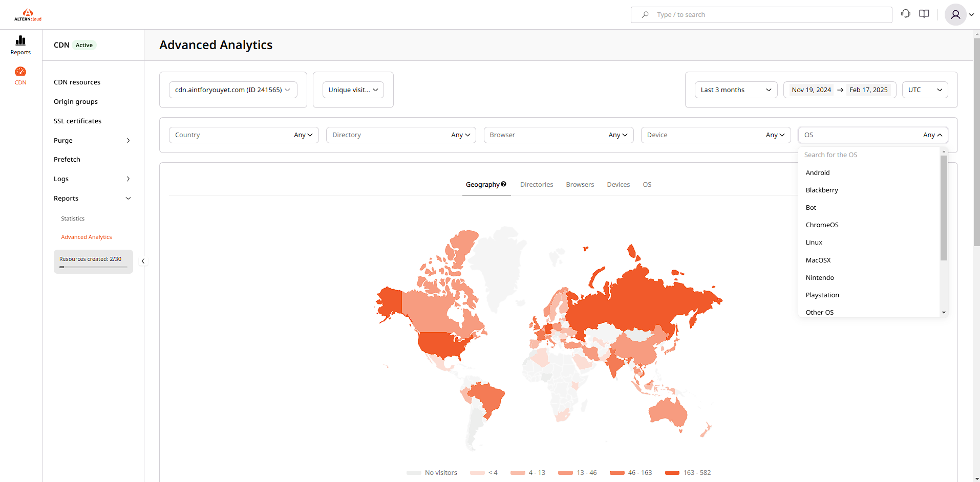Toggle the 4 - 13 legend item
980x482 pixels.
[528, 473]
